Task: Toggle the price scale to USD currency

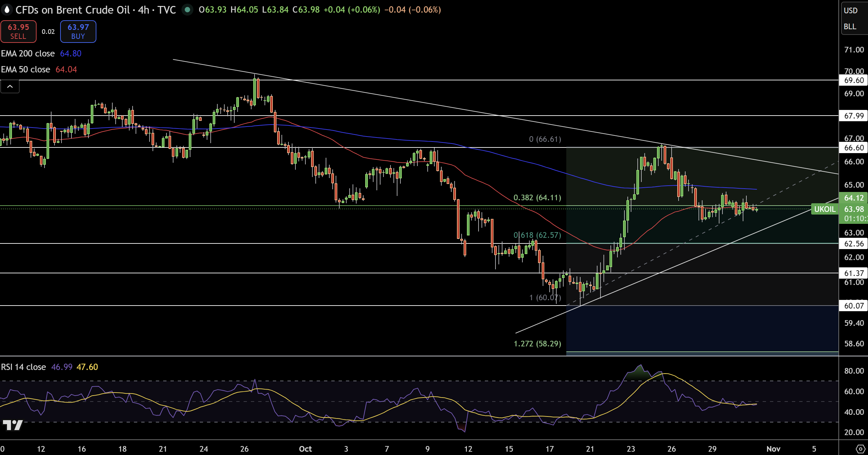Action: click(x=851, y=10)
